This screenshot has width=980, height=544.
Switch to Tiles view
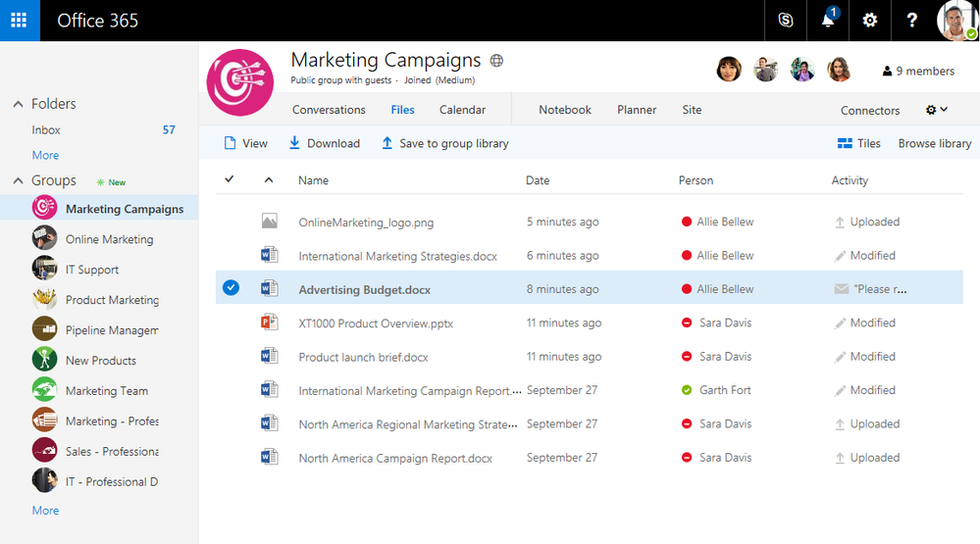tap(858, 143)
